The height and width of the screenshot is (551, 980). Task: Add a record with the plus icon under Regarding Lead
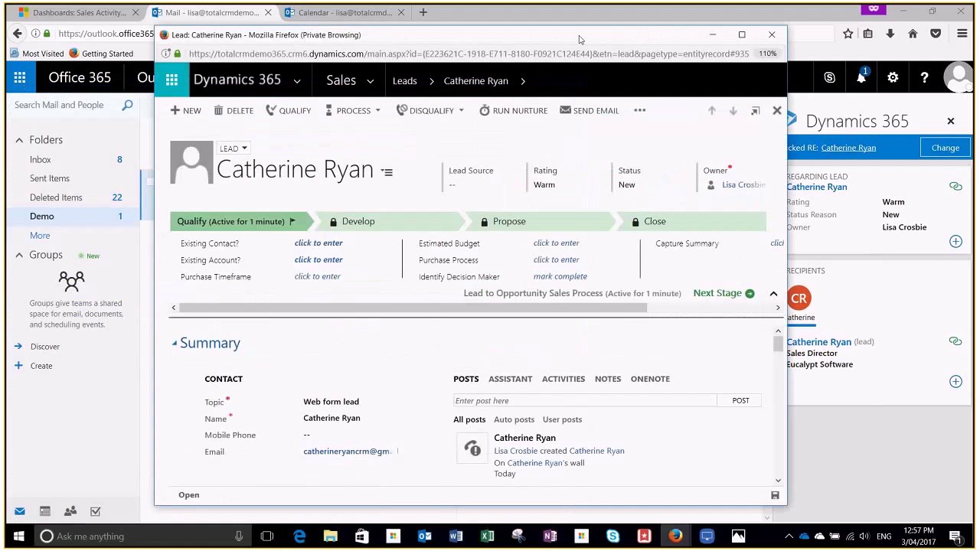955,241
